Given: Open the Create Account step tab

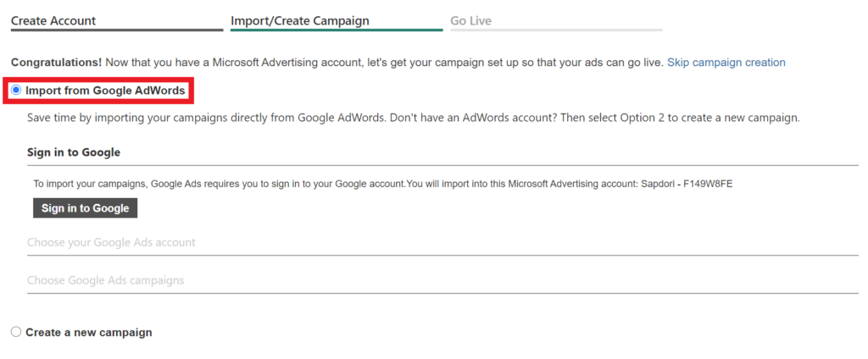Looking at the screenshot, I should click(53, 20).
